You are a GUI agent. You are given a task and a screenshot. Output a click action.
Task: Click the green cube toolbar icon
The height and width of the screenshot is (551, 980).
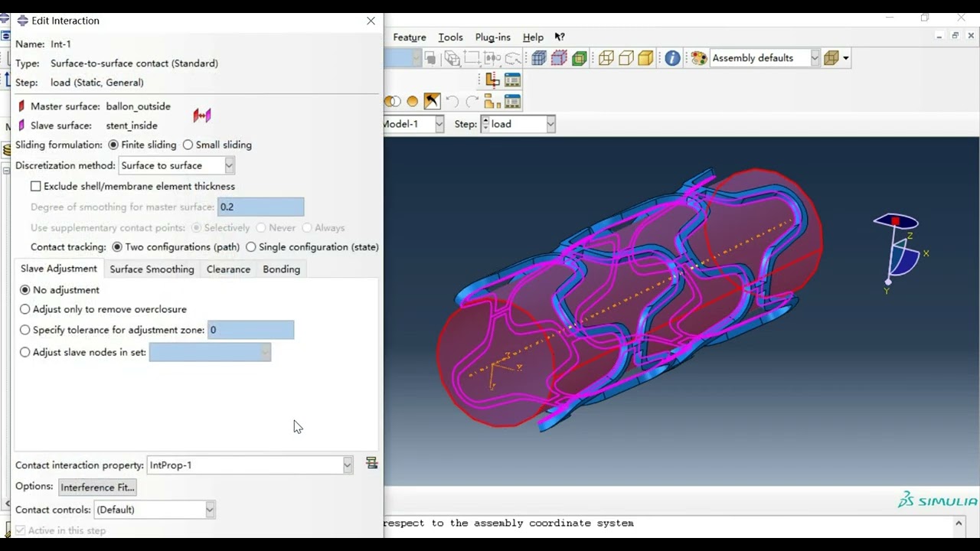coord(580,58)
